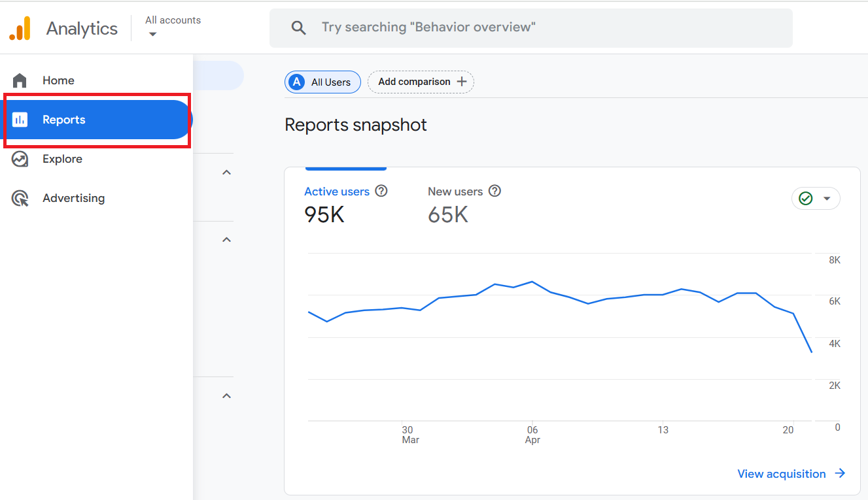Click the New users help question icon

(x=495, y=191)
